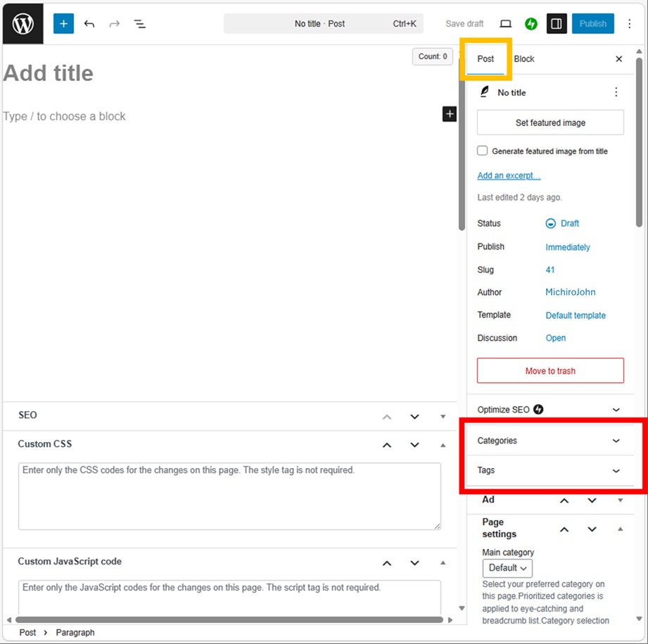Open the three-dot Options menu in the top bar
This screenshot has height=644, width=648.
pyautogui.click(x=629, y=24)
